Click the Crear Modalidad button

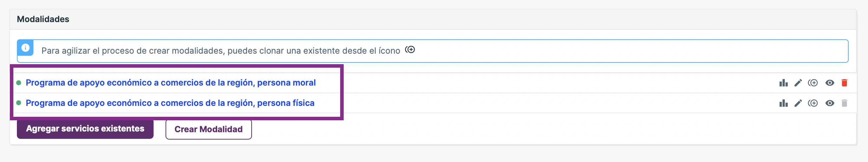click(x=209, y=129)
